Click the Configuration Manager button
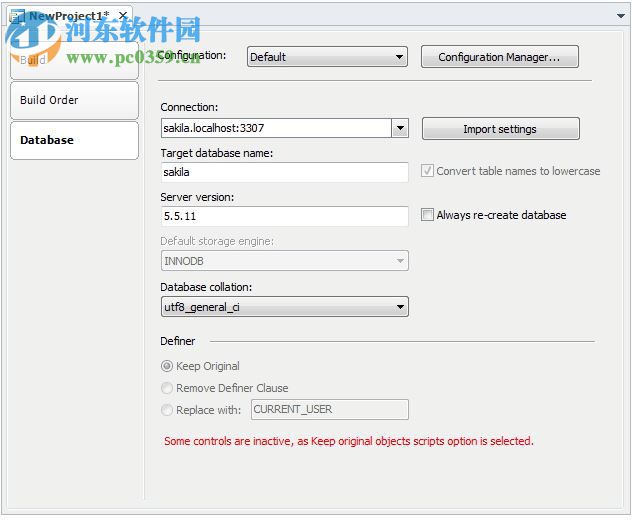 coord(499,57)
